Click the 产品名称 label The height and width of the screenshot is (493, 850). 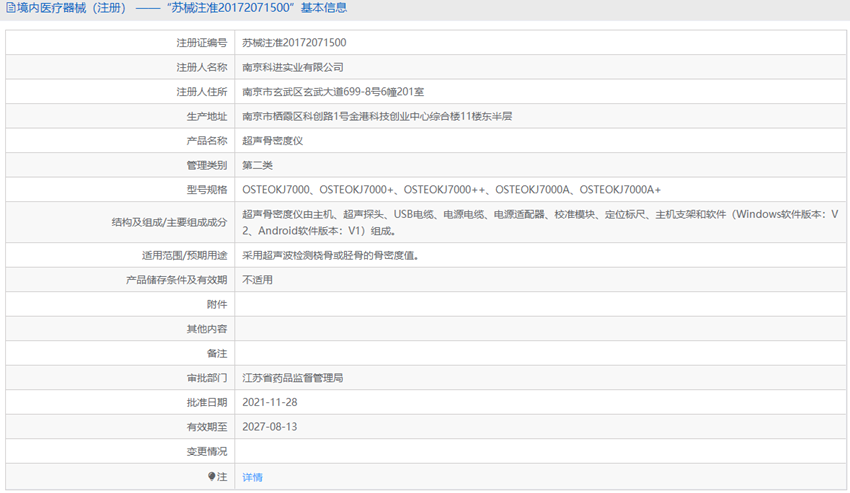(x=207, y=140)
